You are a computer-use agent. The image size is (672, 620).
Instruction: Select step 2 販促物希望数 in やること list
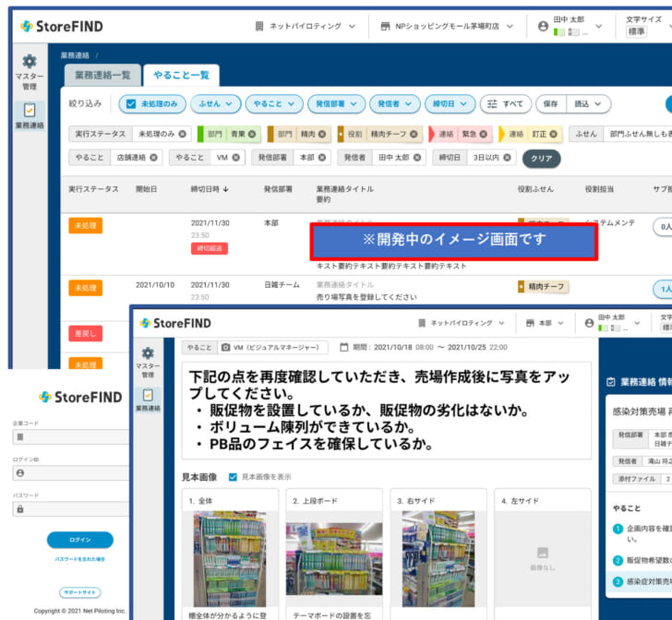[x=642, y=560]
